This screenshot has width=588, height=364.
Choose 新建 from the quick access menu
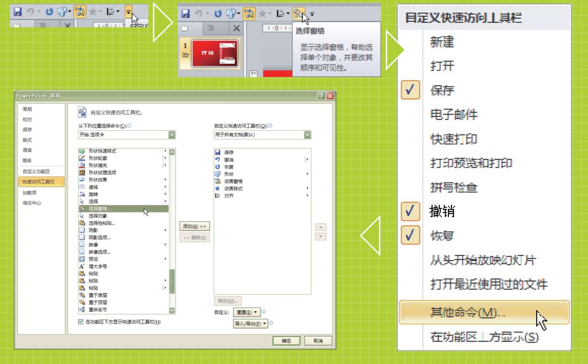coord(442,42)
